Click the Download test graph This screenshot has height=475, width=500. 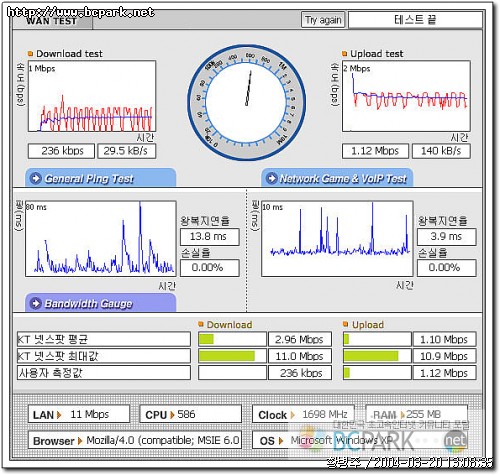click(92, 96)
